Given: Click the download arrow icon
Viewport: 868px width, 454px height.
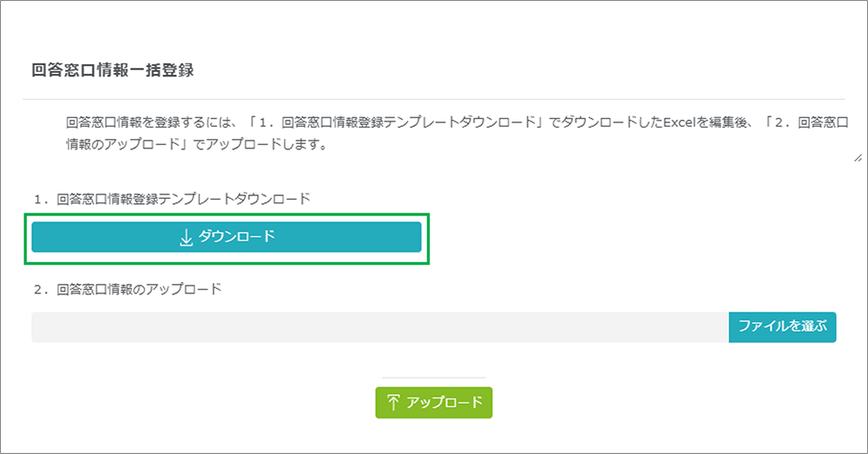Looking at the screenshot, I should [x=186, y=238].
